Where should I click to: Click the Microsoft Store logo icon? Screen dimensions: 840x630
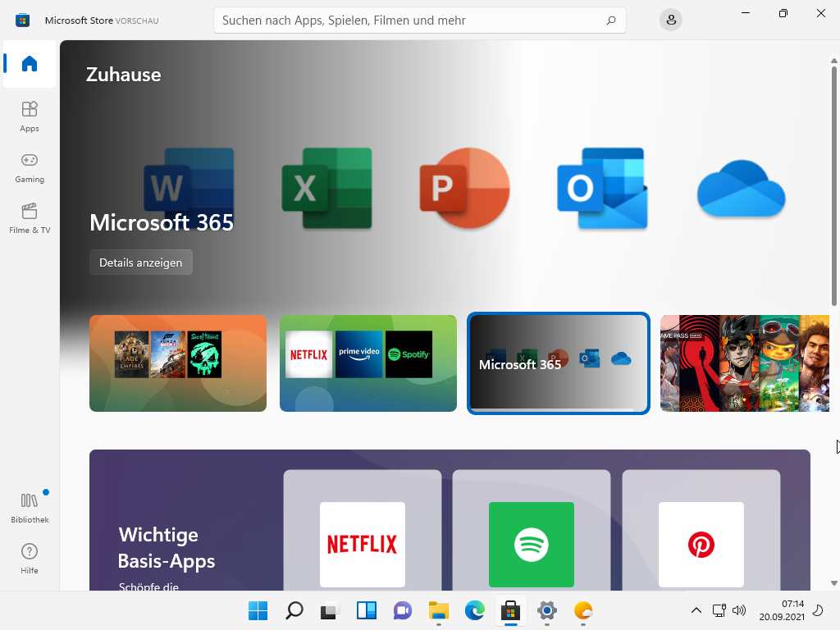pyautogui.click(x=22, y=21)
